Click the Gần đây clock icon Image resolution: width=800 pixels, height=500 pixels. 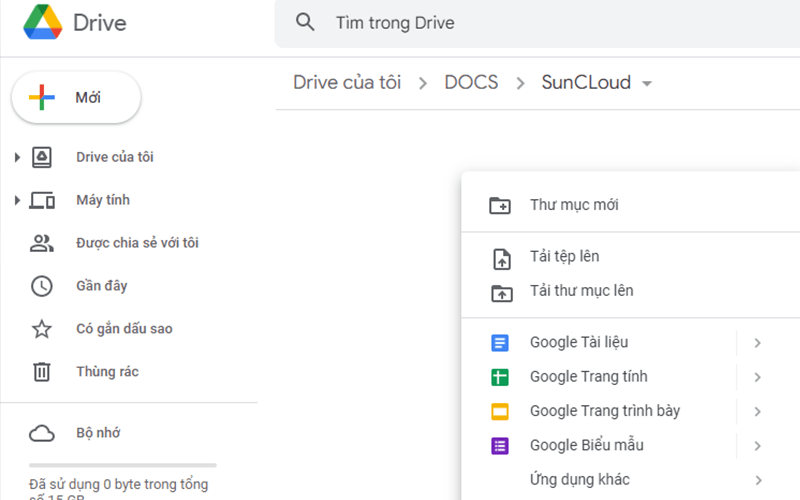pos(42,286)
